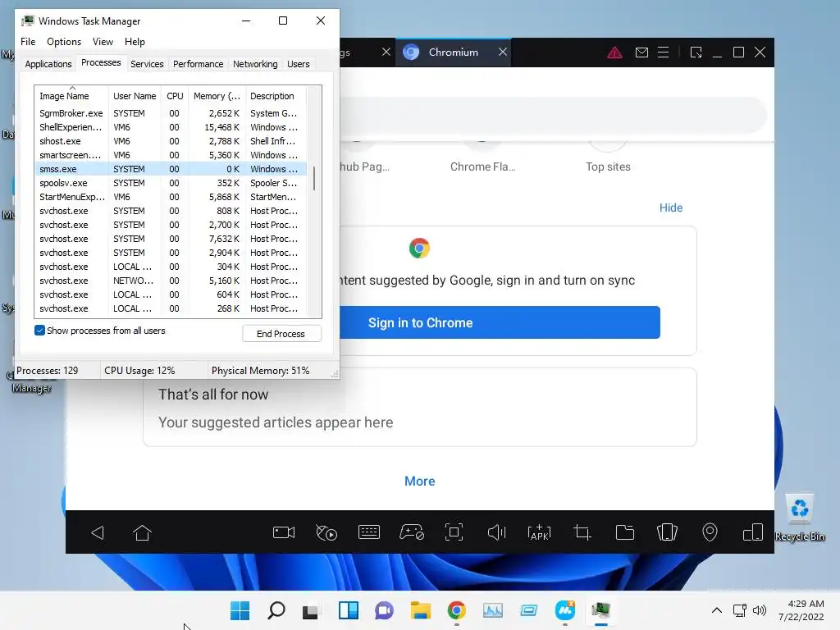Image resolution: width=840 pixels, height=630 pixels.
Task: Open taskbar clock showing 4:29 AM
Action: (x=801, y=610)
